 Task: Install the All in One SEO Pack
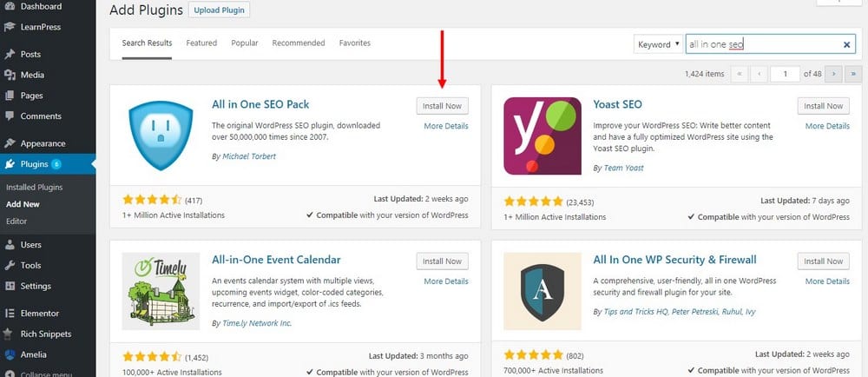(443, 106)
